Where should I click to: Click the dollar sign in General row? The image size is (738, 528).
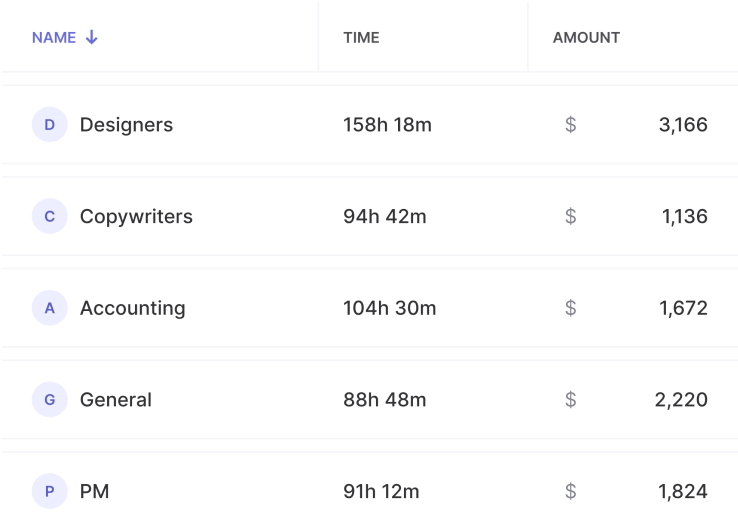(x=570, y=400)
